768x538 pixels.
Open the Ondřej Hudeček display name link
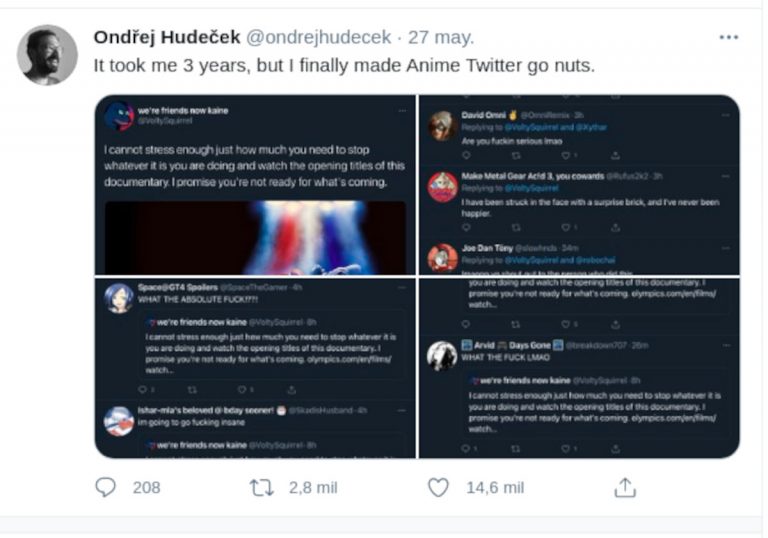pyautogui.click(x=166, y=38)
